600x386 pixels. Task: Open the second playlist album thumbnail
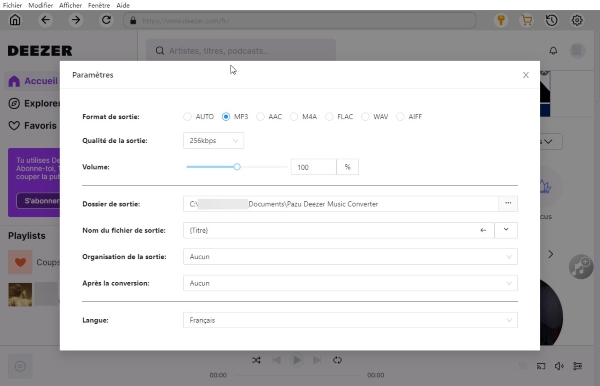[x=20, y=295]
